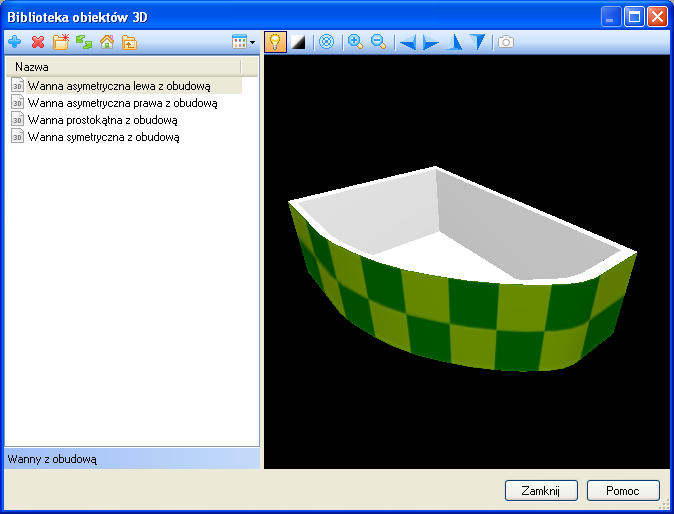674x514 pixels.
Task: Click the circular reset view icon
Action: tap(326, 42)
